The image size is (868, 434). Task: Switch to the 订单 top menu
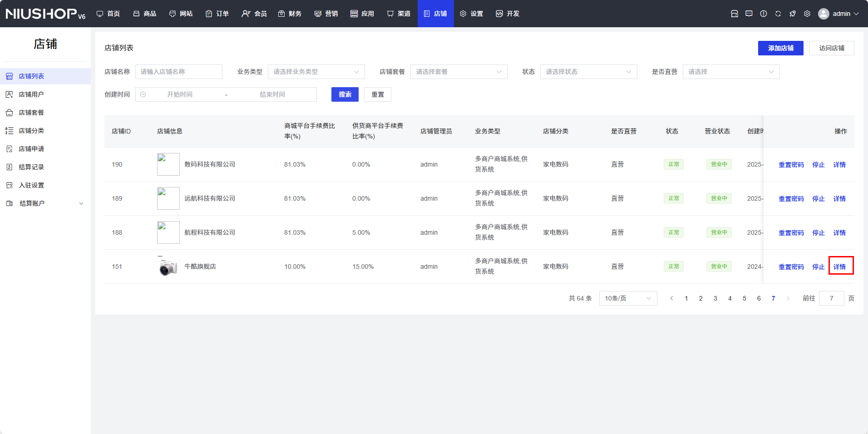217,14
